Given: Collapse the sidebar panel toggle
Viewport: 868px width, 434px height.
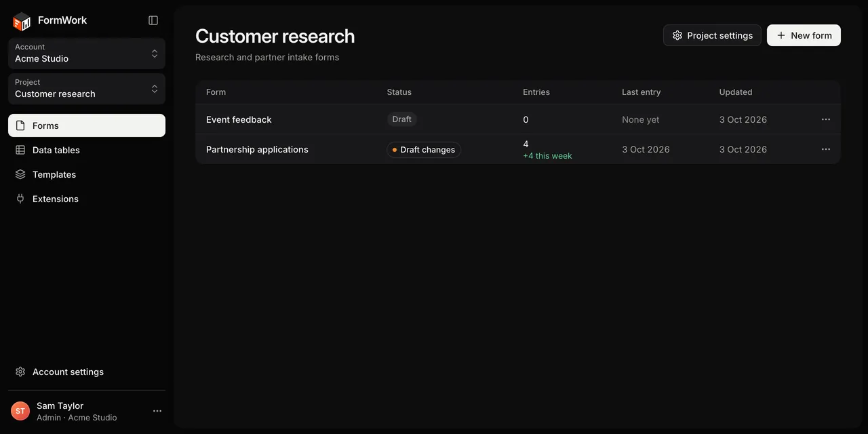Looking at the screenshot, I should click(153, 20).
